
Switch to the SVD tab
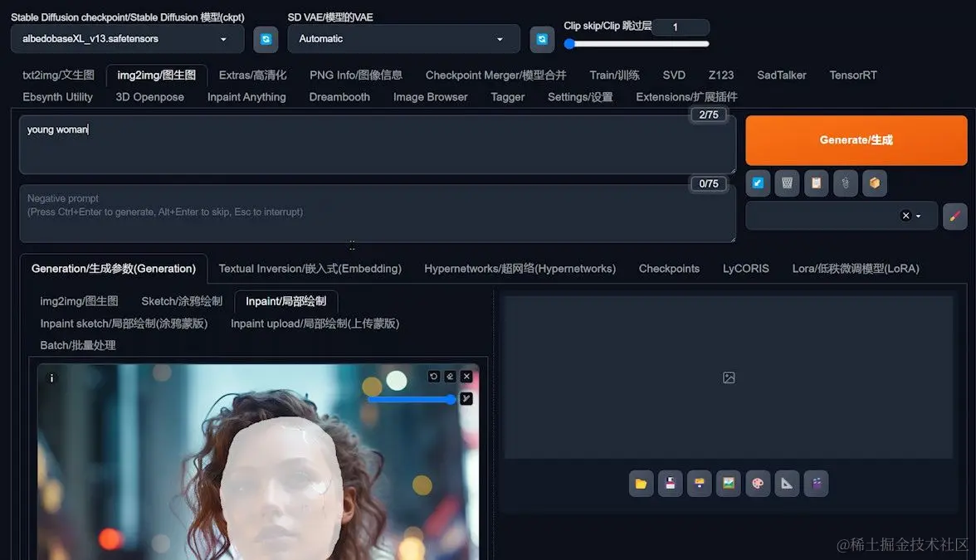[x=674, y=75]
